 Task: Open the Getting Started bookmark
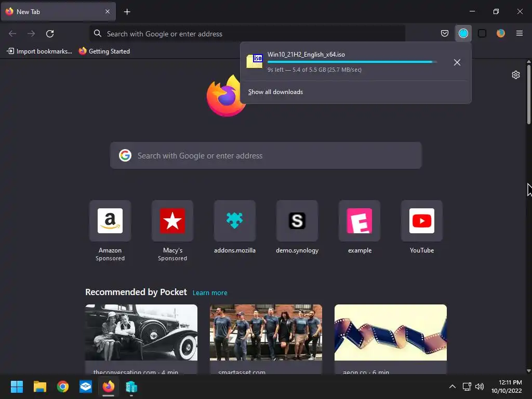(104, 51)
